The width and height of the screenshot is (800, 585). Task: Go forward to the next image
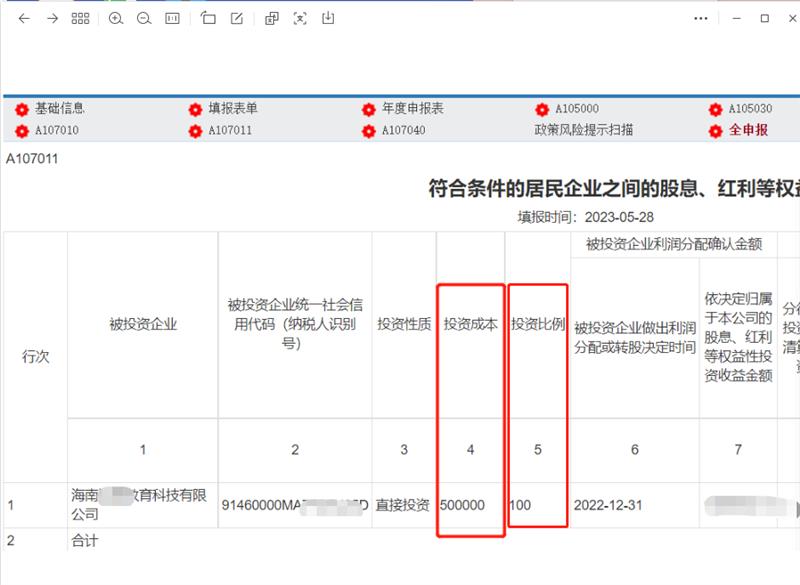pyautogui.click(x=52, y=18)
